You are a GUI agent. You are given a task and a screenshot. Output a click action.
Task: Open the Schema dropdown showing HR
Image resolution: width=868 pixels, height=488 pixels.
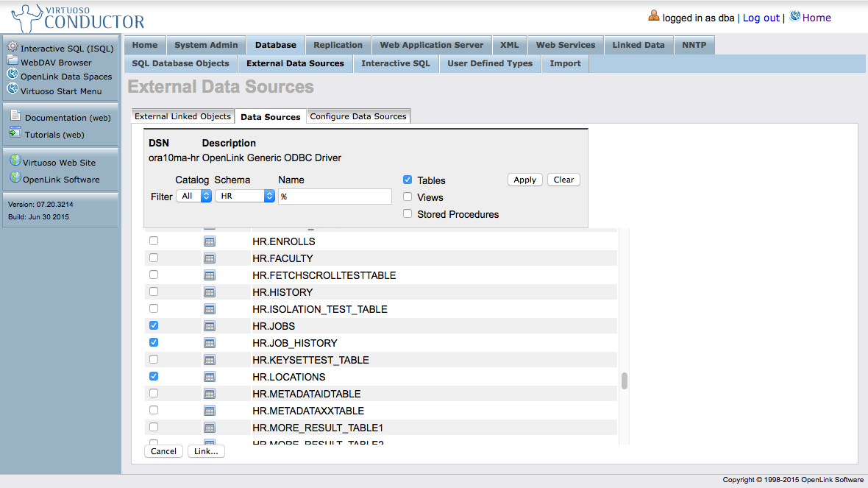pyautogui.click(x=245, y=197)
